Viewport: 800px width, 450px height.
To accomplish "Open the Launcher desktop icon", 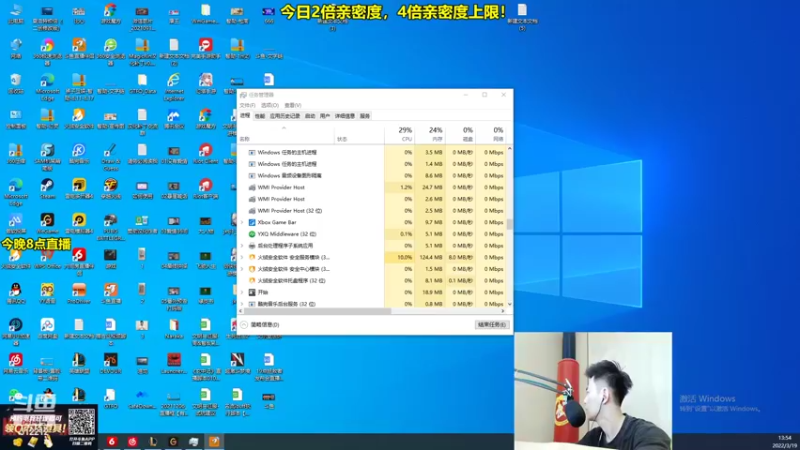I will pyautogui.click(x=174, y=363).
